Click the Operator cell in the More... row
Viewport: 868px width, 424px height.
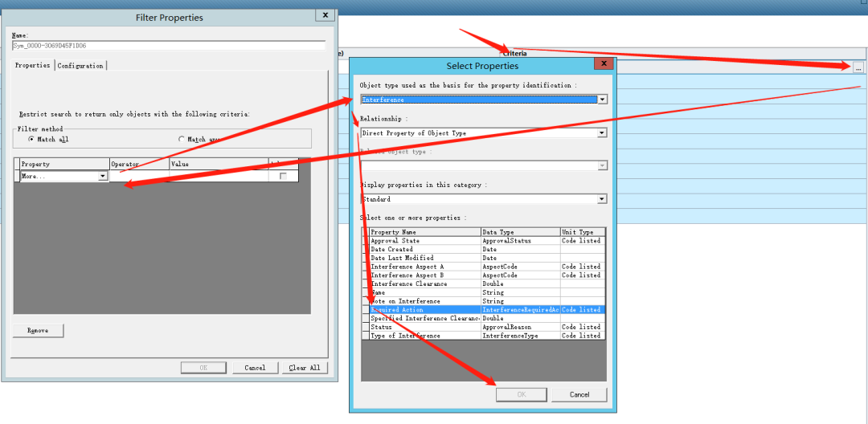(139, 177)
